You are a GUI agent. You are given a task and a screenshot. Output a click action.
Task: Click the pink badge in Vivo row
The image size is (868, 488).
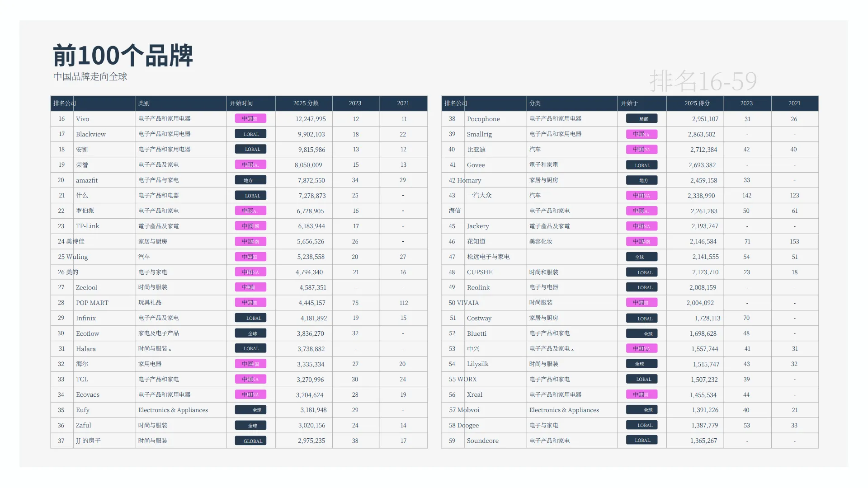coord(250,119)
